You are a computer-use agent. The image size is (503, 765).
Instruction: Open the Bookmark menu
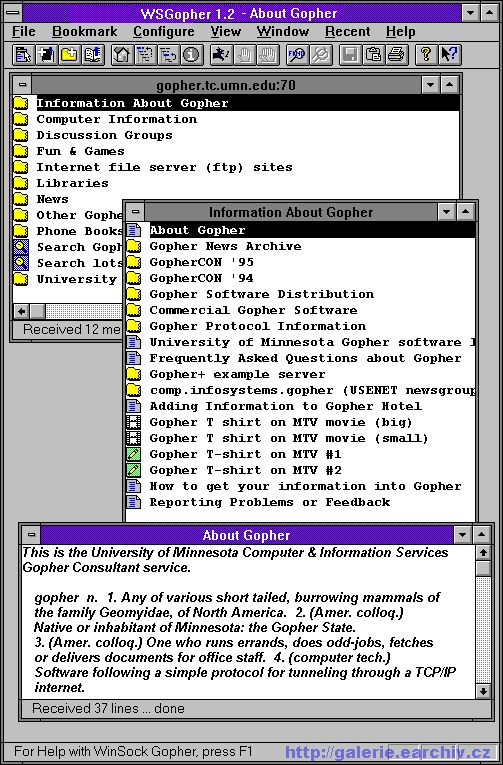[x=84, y=32]
